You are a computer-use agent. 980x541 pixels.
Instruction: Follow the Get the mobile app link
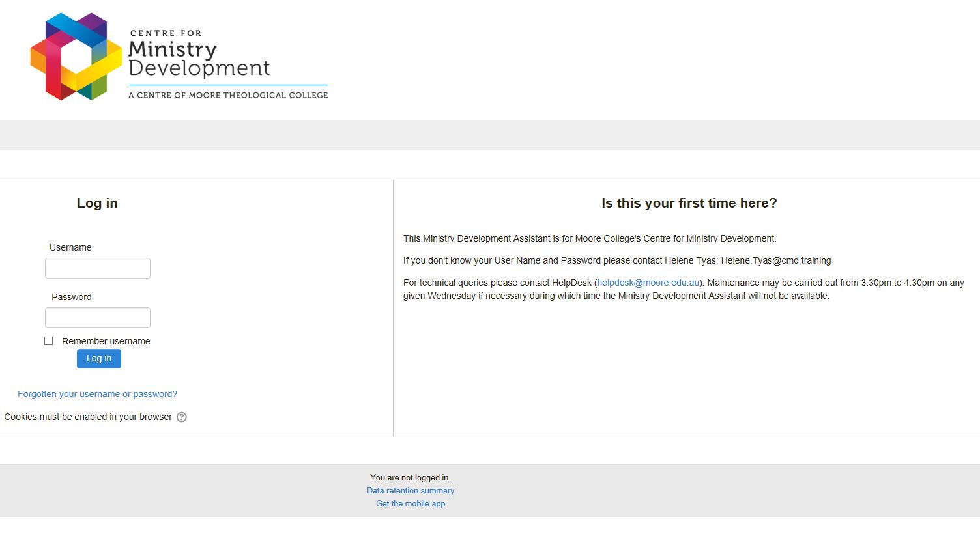pyautogui.click(x=411, y=504)
